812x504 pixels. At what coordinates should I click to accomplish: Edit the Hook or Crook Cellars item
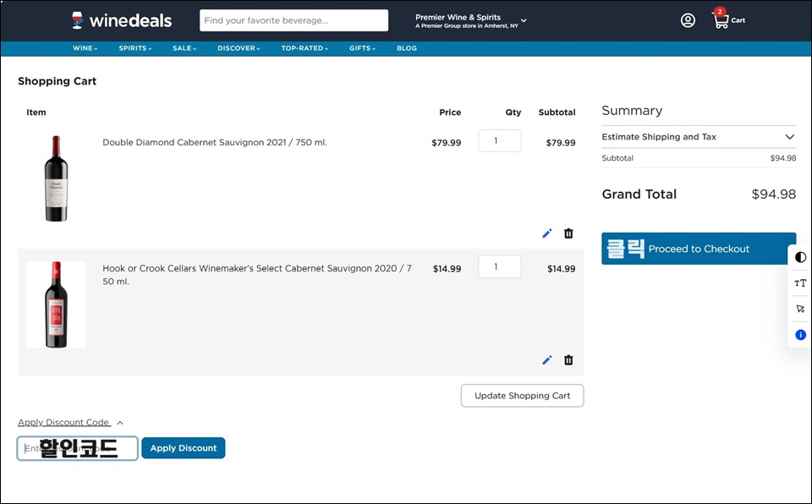(x=547, y=360)
